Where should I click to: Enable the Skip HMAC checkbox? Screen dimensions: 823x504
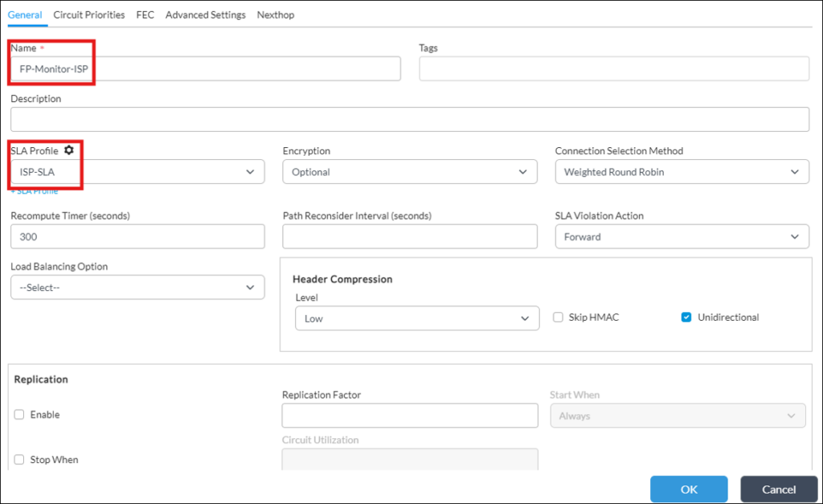point(558,317)
